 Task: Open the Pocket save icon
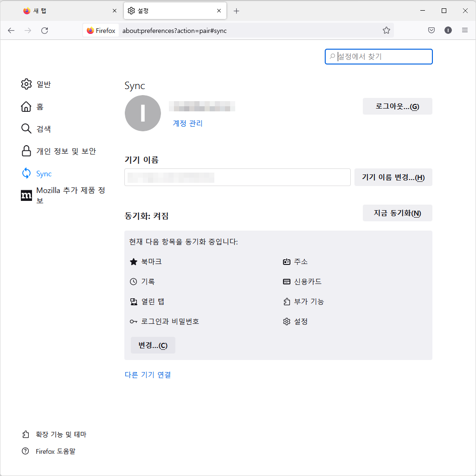pyautogui.click(x=431, y=30)
